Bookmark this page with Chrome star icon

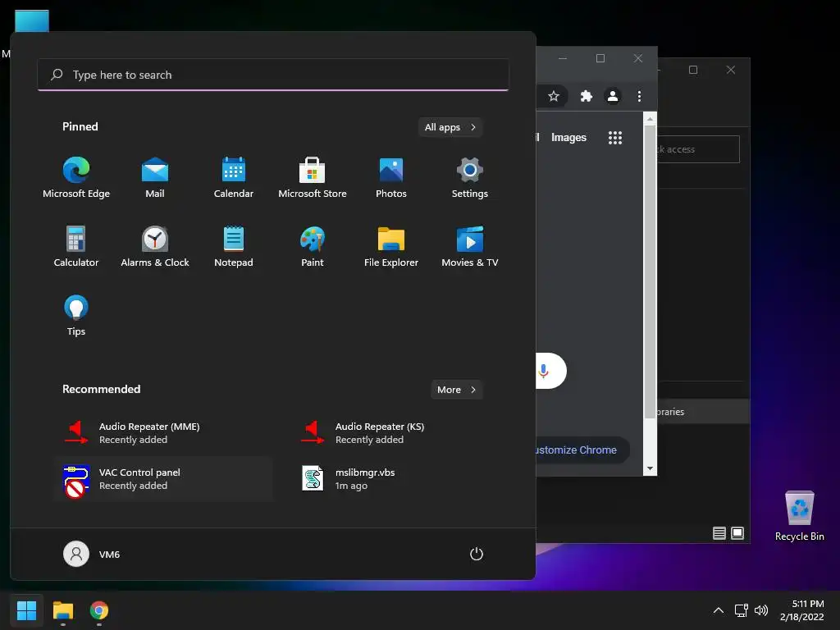click(x=554, y=97)
